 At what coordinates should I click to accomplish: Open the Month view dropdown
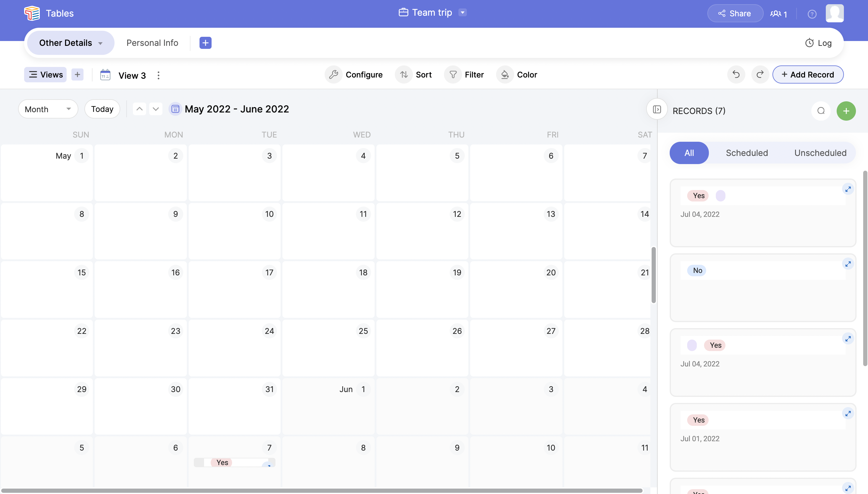pyautogui.click(x=48, y=109)
